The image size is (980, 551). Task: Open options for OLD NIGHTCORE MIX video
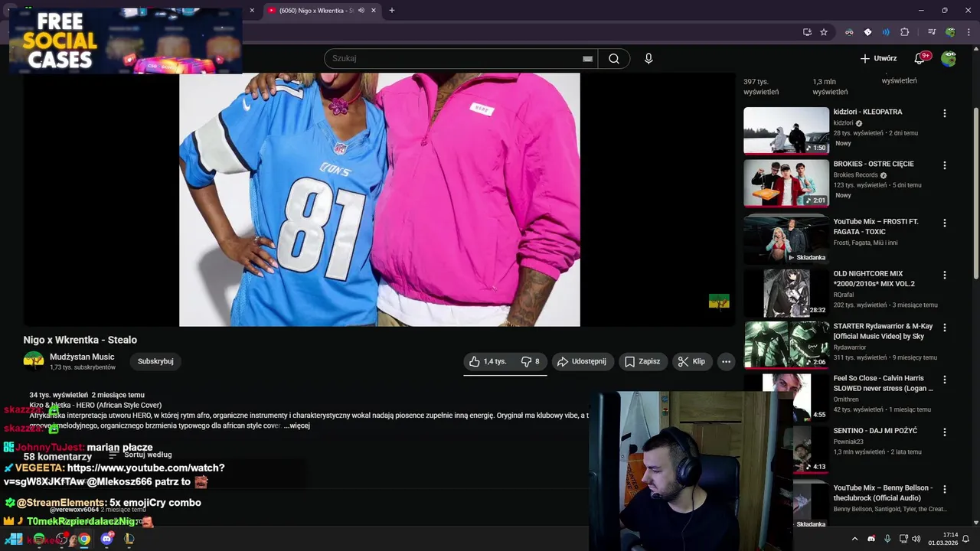[x=944, y=275]
